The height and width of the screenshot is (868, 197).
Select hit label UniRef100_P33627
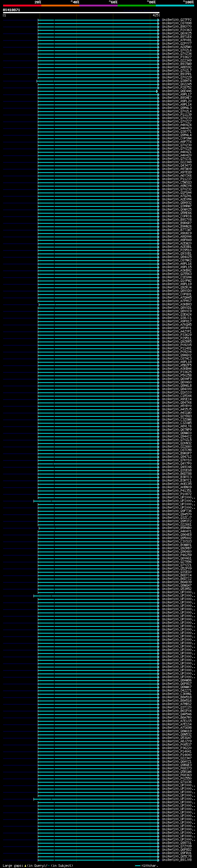(177, 57)
